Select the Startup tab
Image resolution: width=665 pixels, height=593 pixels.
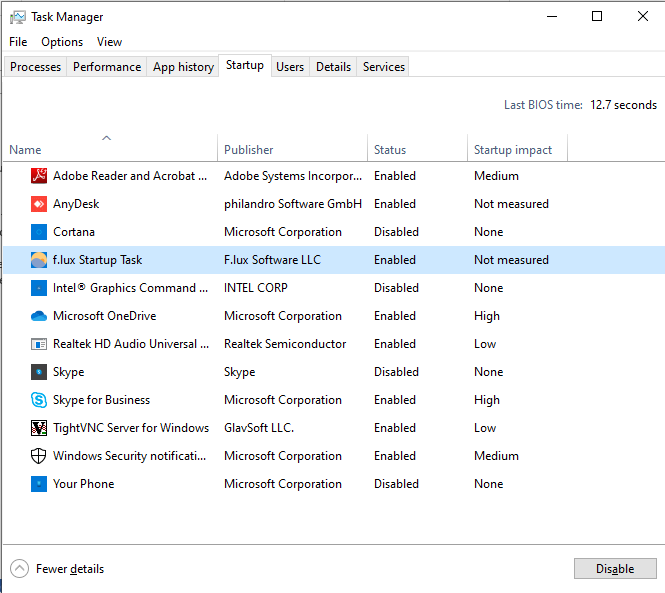[245, 65]
